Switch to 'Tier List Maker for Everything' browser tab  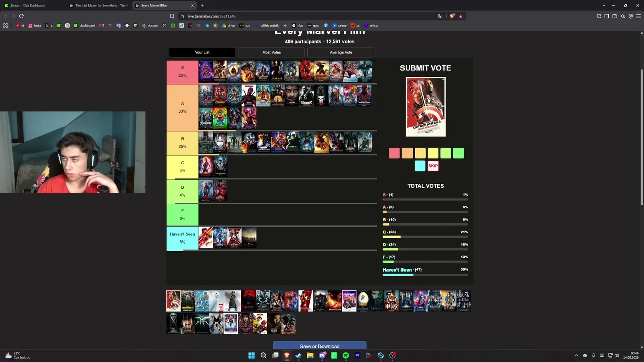point(99,5)
